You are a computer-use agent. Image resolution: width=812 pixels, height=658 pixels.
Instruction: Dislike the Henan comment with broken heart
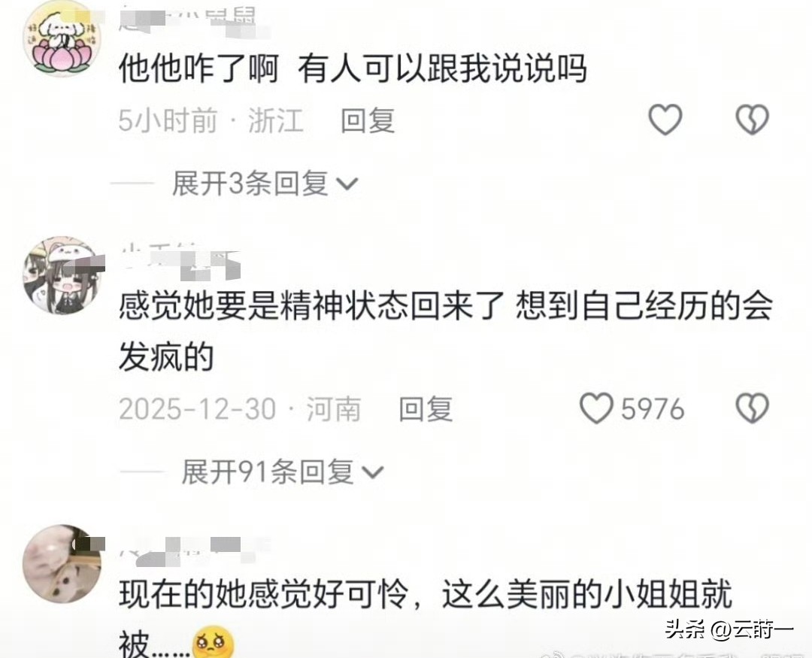click(752, 408)
